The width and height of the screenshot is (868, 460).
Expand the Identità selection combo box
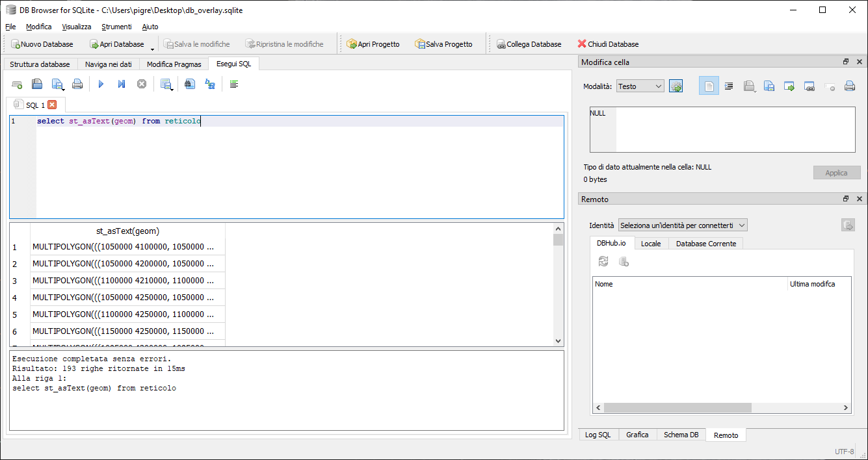[683, 225]
